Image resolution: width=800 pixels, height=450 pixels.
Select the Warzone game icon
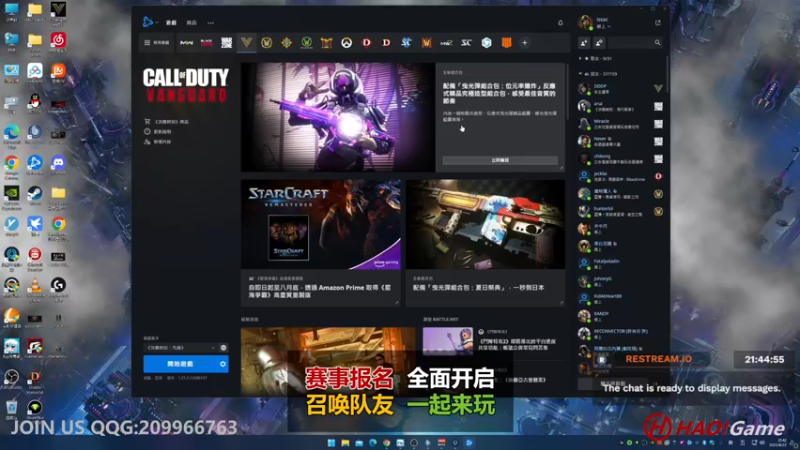227,43
